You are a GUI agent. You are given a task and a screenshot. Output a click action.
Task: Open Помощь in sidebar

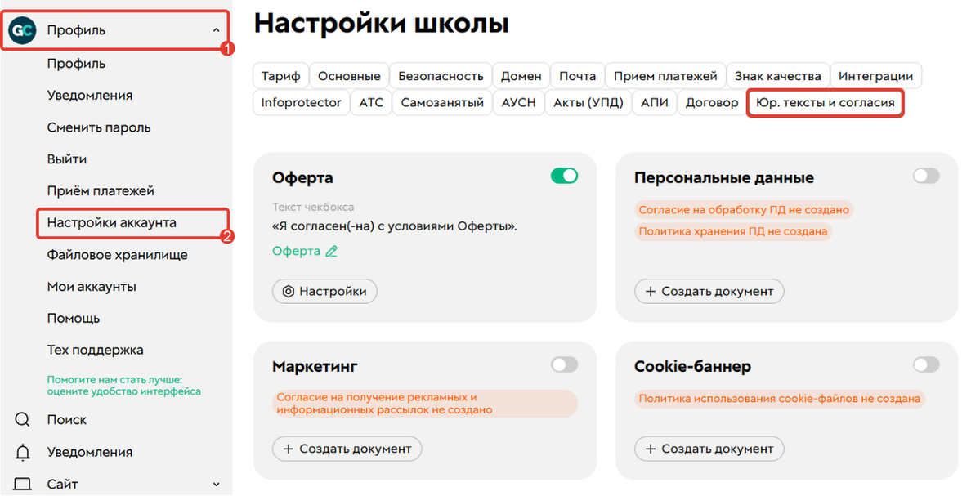pos(73,319)
